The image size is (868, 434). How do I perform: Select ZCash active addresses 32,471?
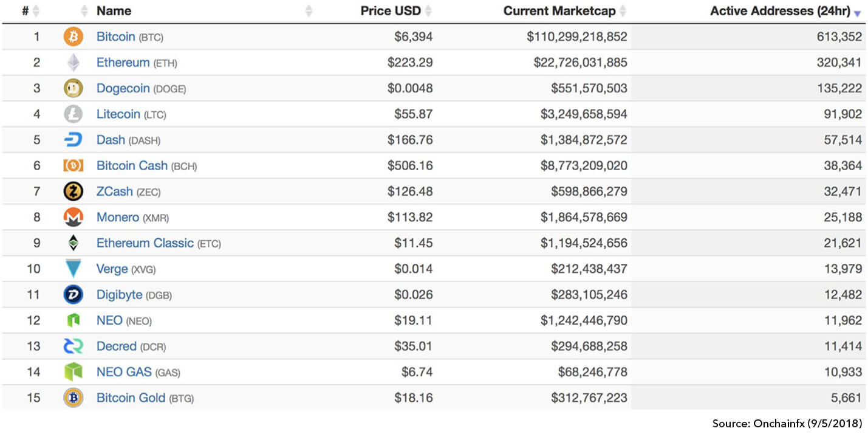[x=843, y=191]
